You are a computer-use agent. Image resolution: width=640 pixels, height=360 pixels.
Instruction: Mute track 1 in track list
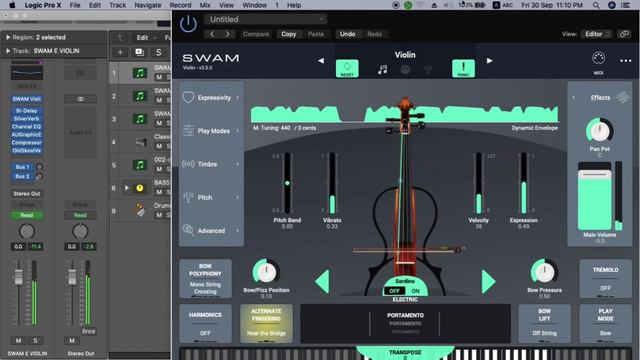point(159,77)
